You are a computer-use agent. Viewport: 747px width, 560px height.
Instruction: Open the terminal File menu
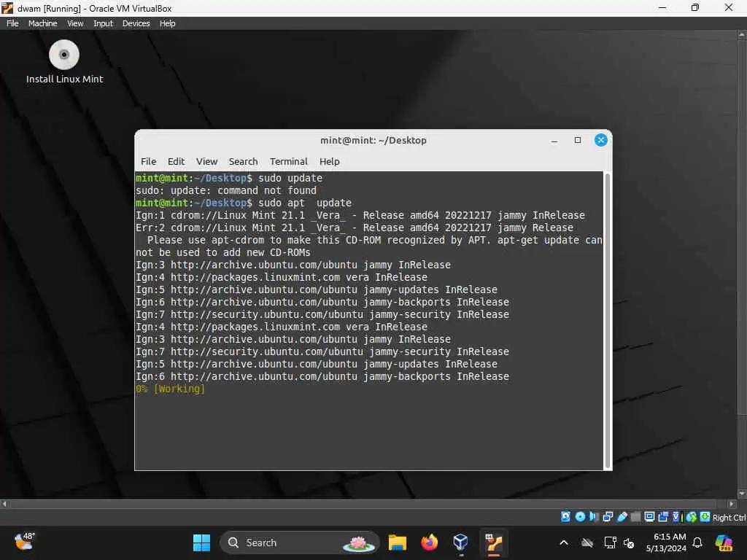click(x=148, y=161)
